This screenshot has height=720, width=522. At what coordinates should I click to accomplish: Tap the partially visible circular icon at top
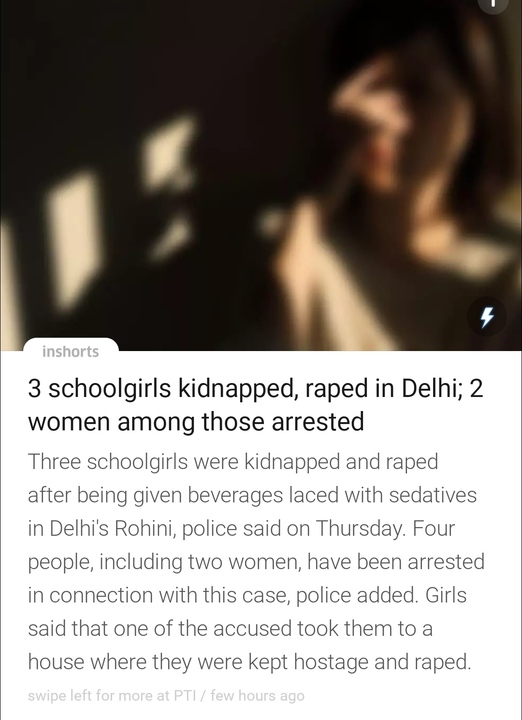click(494, 5)
